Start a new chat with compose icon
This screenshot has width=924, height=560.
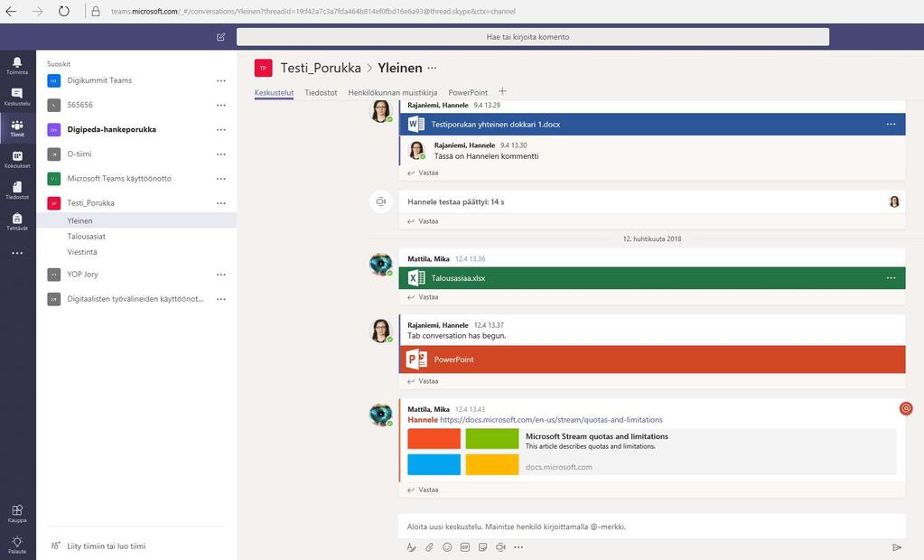221,36
